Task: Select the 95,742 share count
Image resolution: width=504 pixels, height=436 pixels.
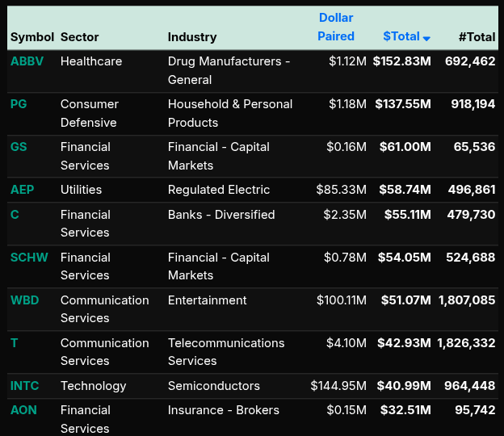Action: pyautogui.click(x=475, y=410)
